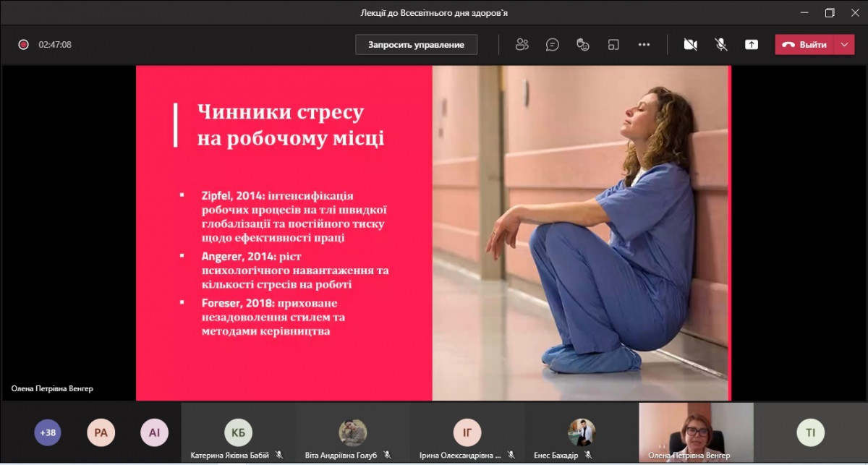Click Запросить управление button
The height and width of the screenshot is (465, 868).
416,45
